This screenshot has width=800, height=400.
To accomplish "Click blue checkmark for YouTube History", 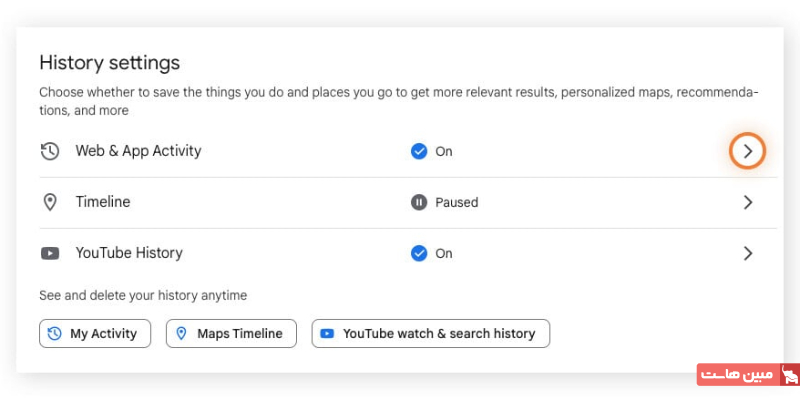I will (419, 253).
